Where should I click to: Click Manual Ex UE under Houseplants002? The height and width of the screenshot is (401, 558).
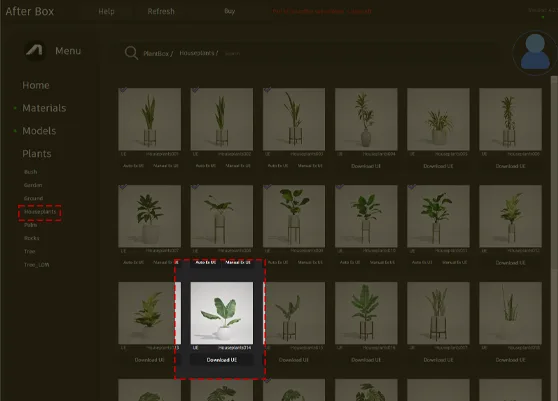click(x=238, y=166)
